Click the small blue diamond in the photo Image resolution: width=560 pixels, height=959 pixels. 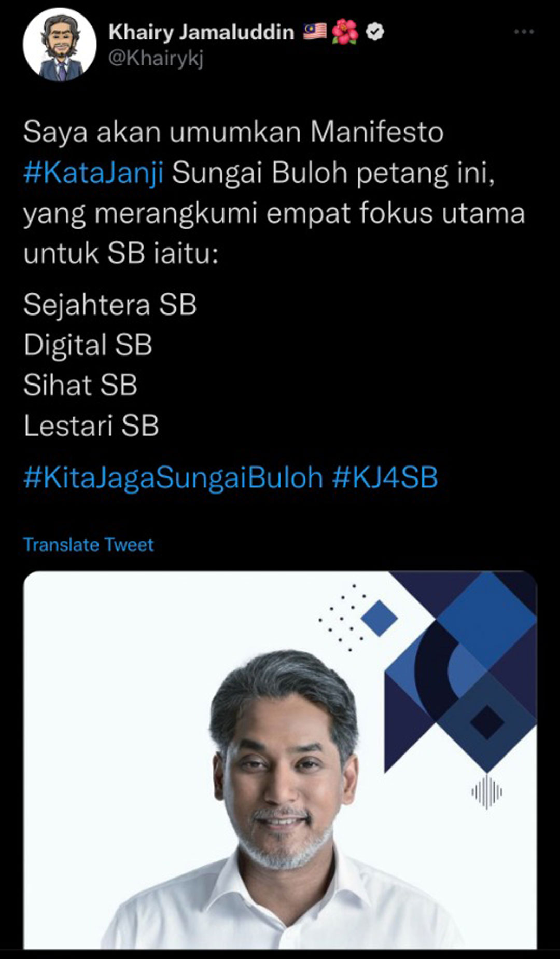(x=379, y=618)
